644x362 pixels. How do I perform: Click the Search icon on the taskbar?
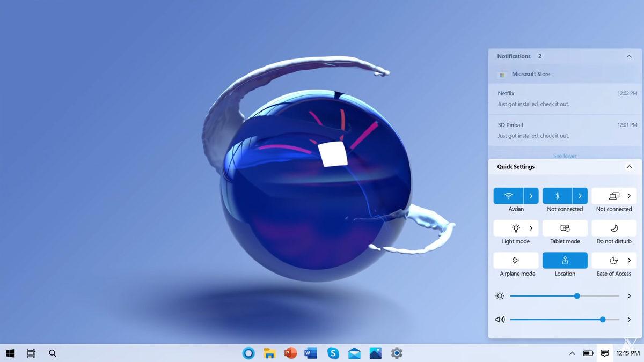(52, 353)
